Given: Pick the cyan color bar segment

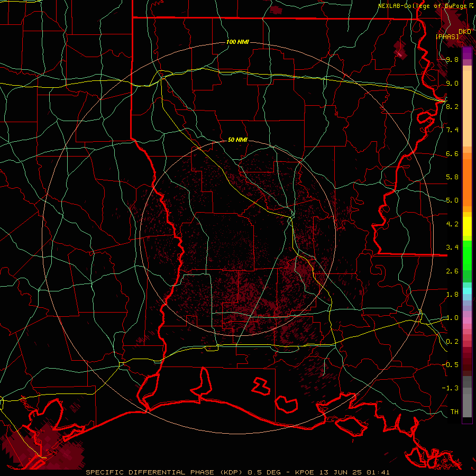Looking at the screenshot, I should pos(467,291).
